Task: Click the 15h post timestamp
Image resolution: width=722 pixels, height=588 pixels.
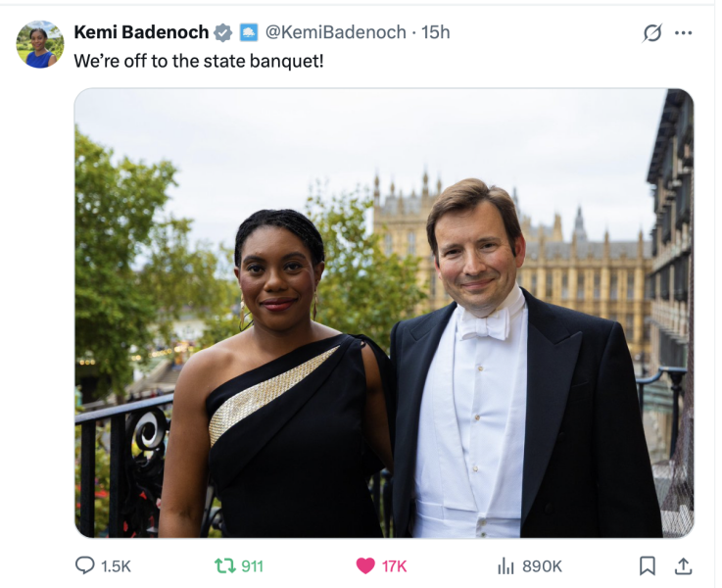Action: click(x=436, y=32)
